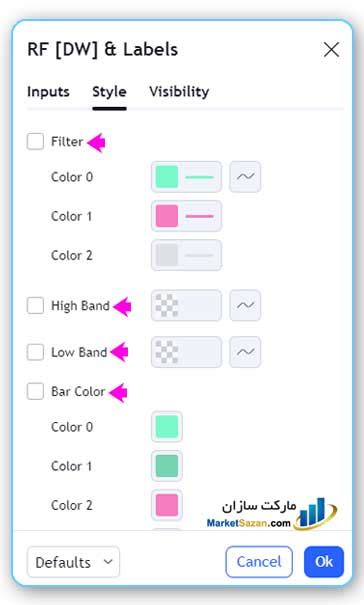This screenshot has width=364, height=605.
Task: Enable the Filter checkbox
Action: pyautogui.click(x=35, y=141)
